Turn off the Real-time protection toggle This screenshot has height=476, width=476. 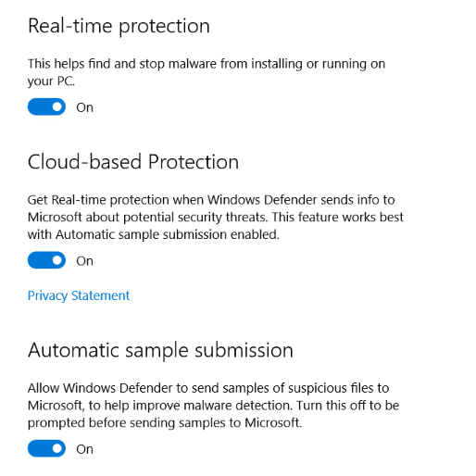pos(46,106)
